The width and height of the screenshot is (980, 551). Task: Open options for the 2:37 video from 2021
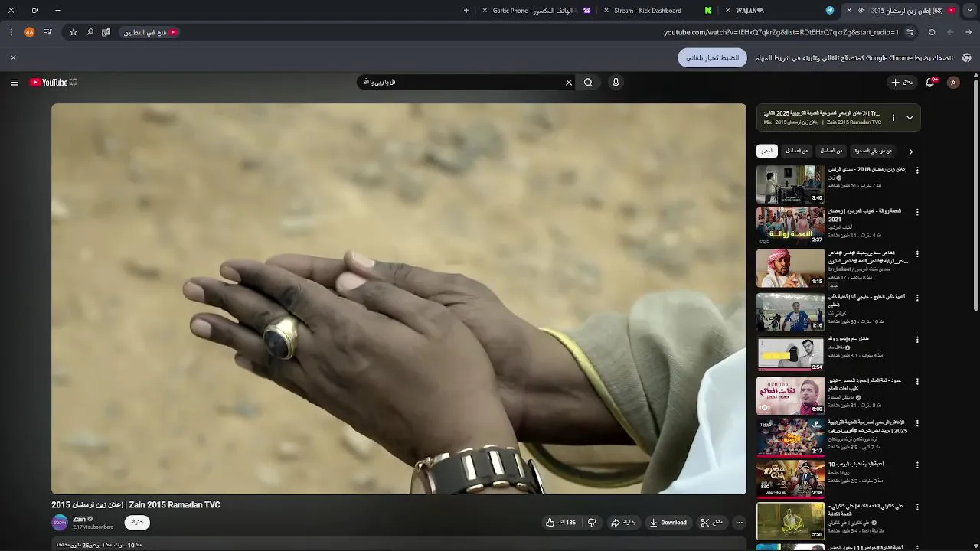coord(917,212)
